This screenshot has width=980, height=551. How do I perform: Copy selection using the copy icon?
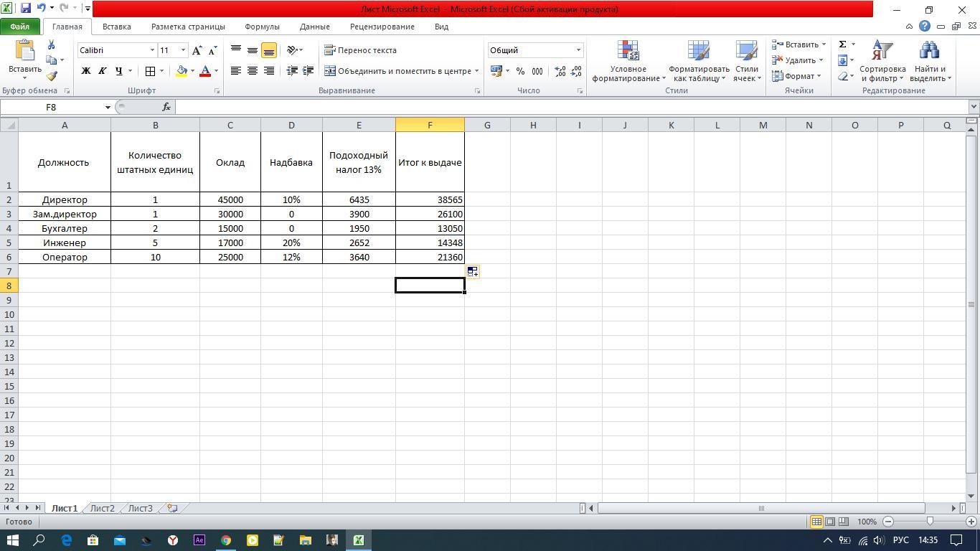point(51,60)
